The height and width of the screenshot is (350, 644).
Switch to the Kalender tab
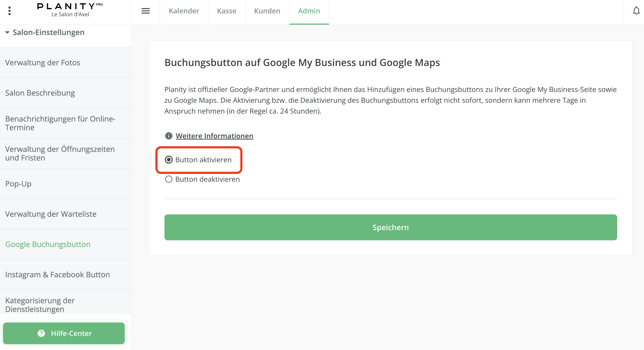184,11
